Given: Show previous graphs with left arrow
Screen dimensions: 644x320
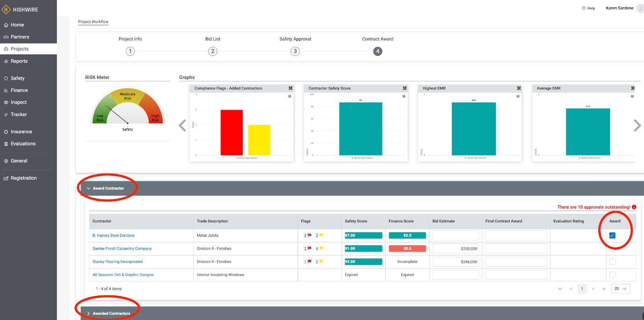Looking at the screenshot, I should pos(182,125).
